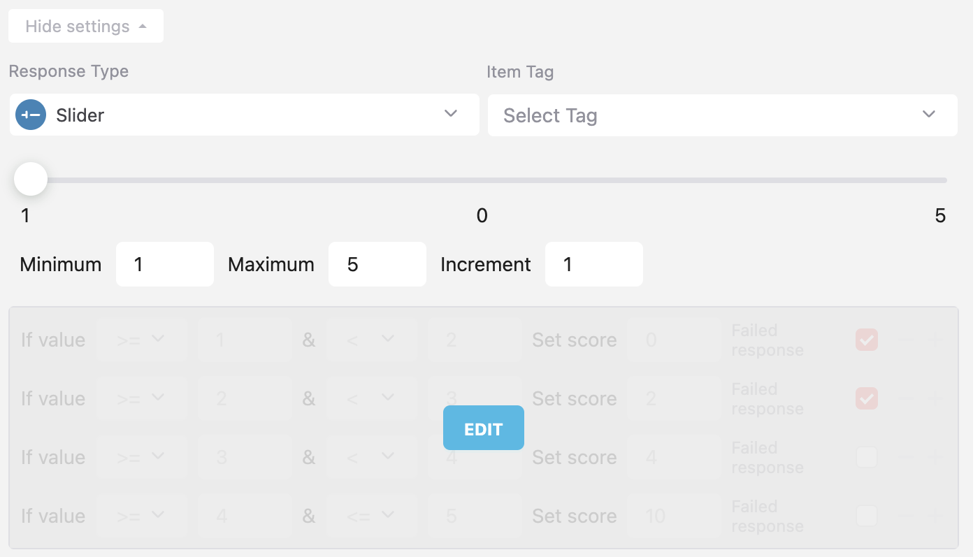
Task: Click the slider handle at value 1
Action: 31,180
